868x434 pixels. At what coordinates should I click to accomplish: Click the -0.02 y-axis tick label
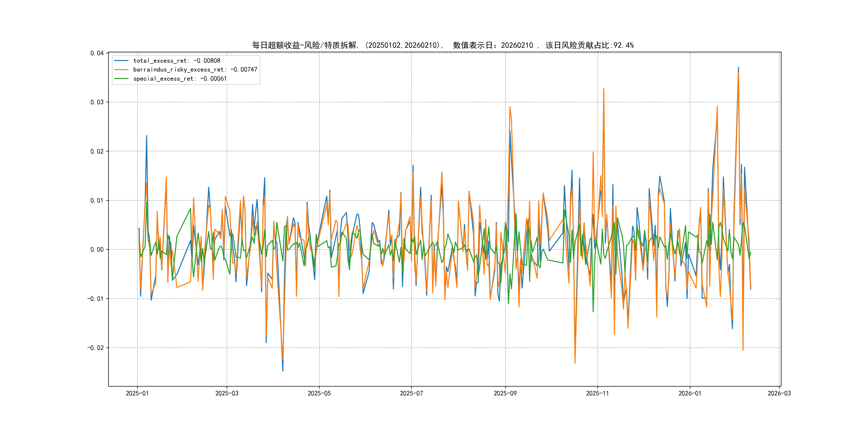coord(95,348)
